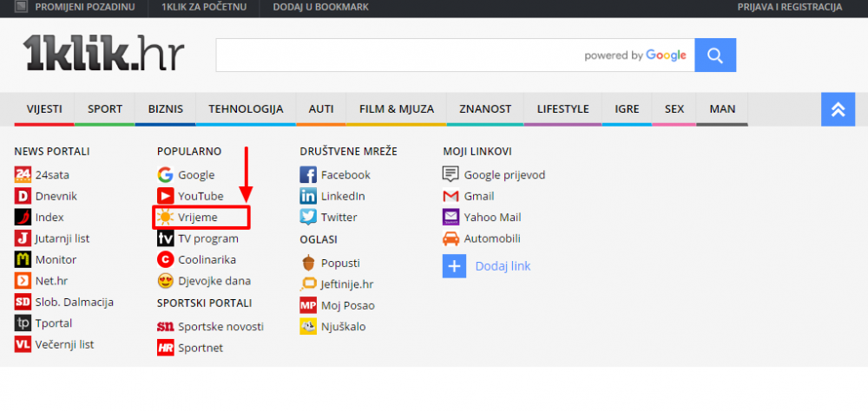Viewport: 868px width, 411px height.
Task: Open the ZNANOST tab
Action: pos(485,109)
